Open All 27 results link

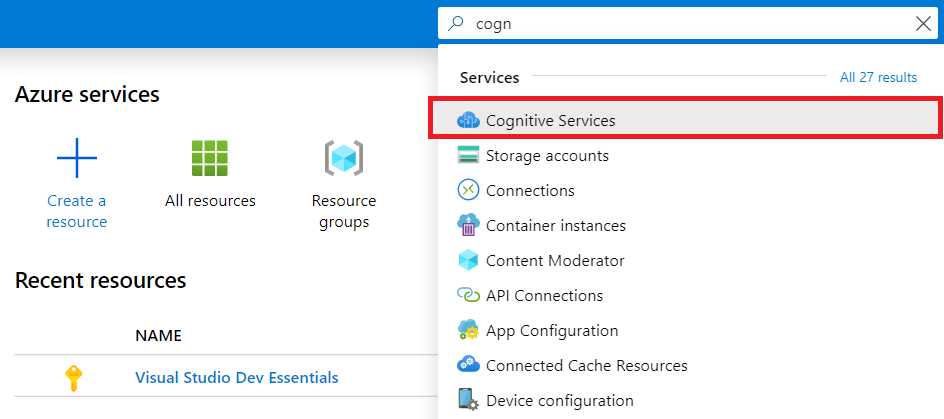click(x=878, y=78)
